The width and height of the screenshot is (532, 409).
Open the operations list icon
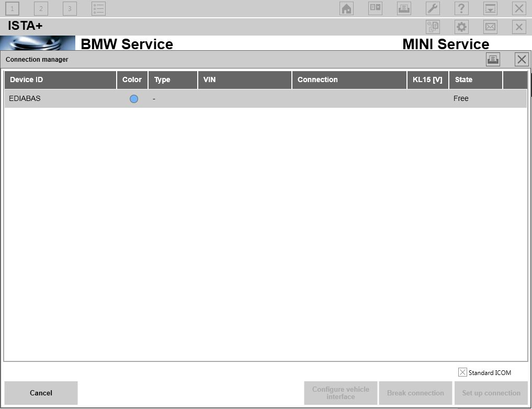tap(98, 8)
